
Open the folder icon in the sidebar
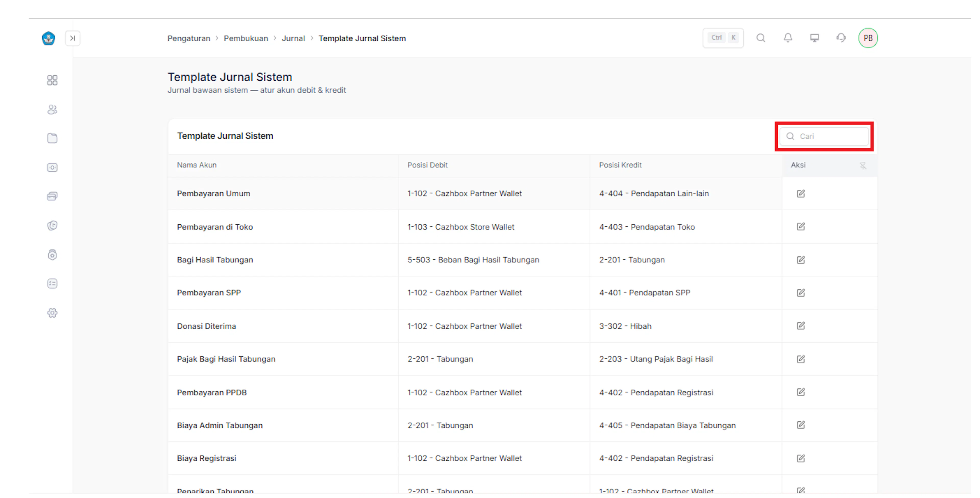pos(53,138)
